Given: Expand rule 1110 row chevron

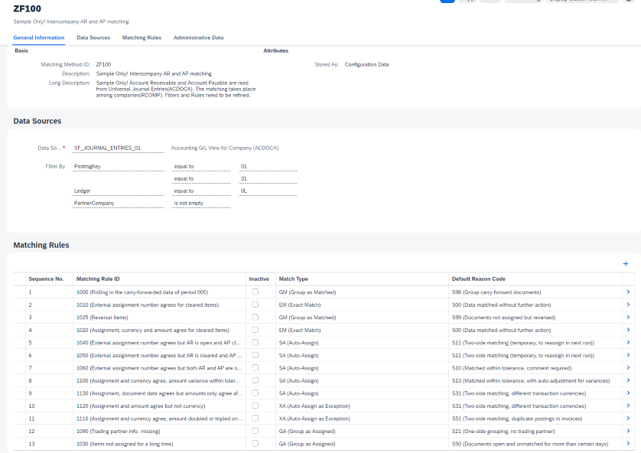Looking at the screenshot, I should (x=628, y=419).
